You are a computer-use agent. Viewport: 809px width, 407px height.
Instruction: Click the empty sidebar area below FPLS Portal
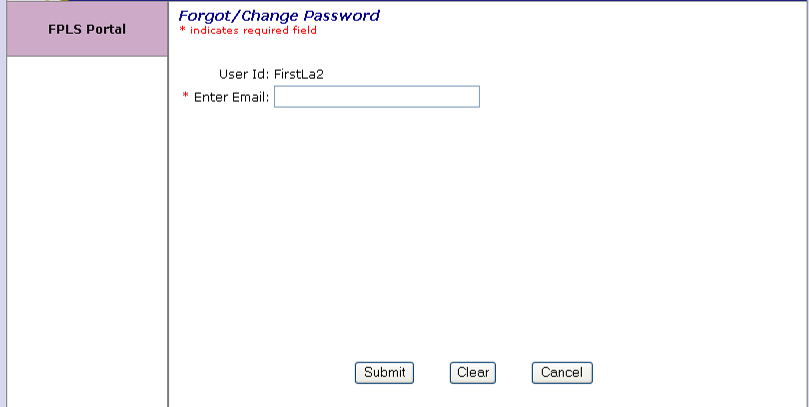pyautogui.click(x=87, y=230)
